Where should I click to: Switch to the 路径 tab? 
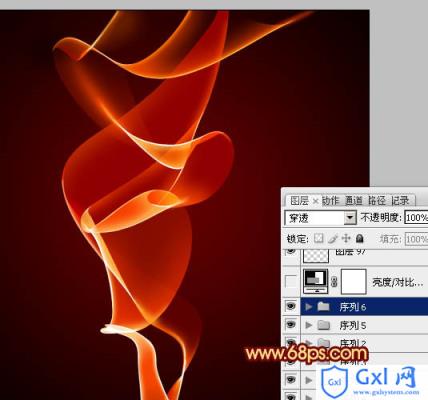(x=377, y=201)
